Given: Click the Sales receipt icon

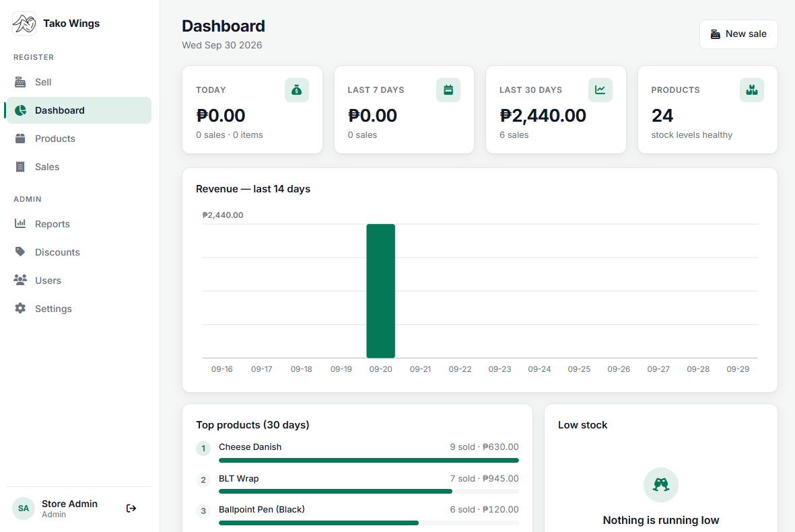Looking at the screenshot, I should point(20,167).
